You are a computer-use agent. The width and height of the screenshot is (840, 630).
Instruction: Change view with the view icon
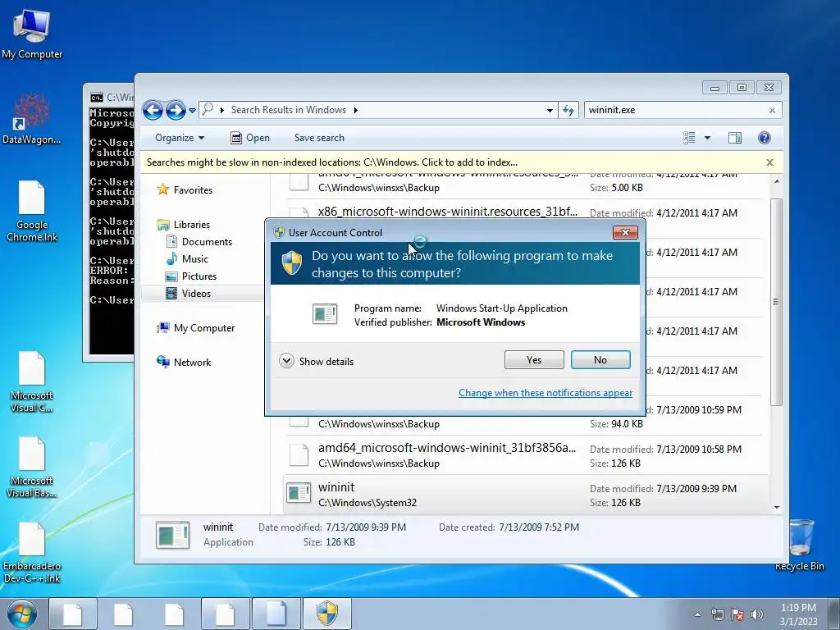(x=689, y=138)
